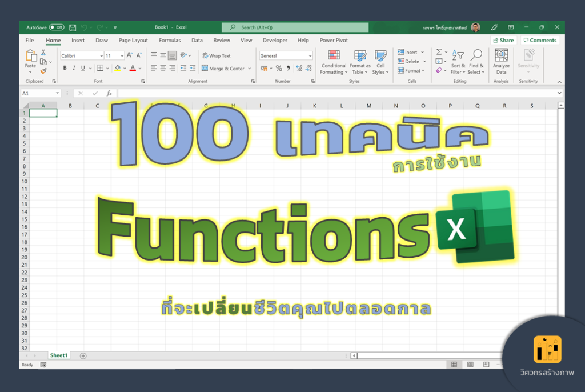Click the Paste clipboard icon
Viewport: 585px width, 392px height.
click(31, 56)
